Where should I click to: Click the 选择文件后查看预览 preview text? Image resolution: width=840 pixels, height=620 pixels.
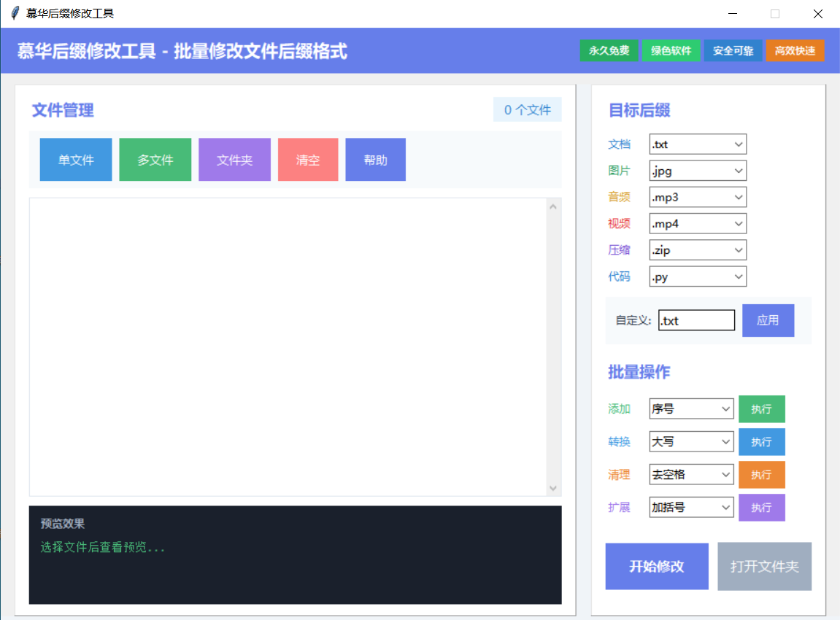point(102,547)
